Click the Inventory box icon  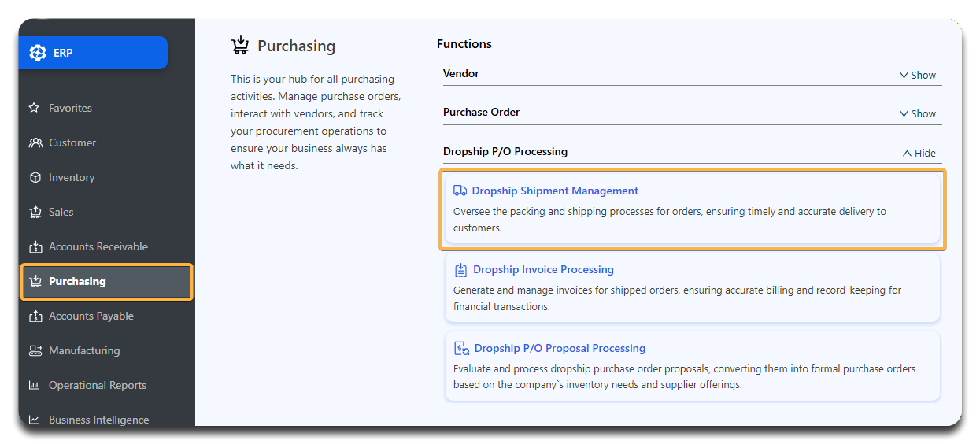35,177
